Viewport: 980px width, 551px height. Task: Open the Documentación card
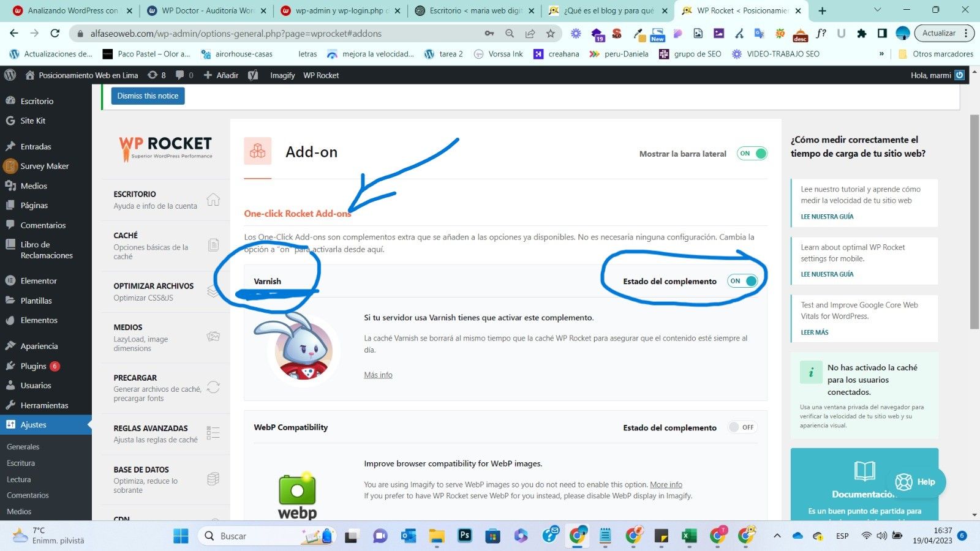coord(864,484)
